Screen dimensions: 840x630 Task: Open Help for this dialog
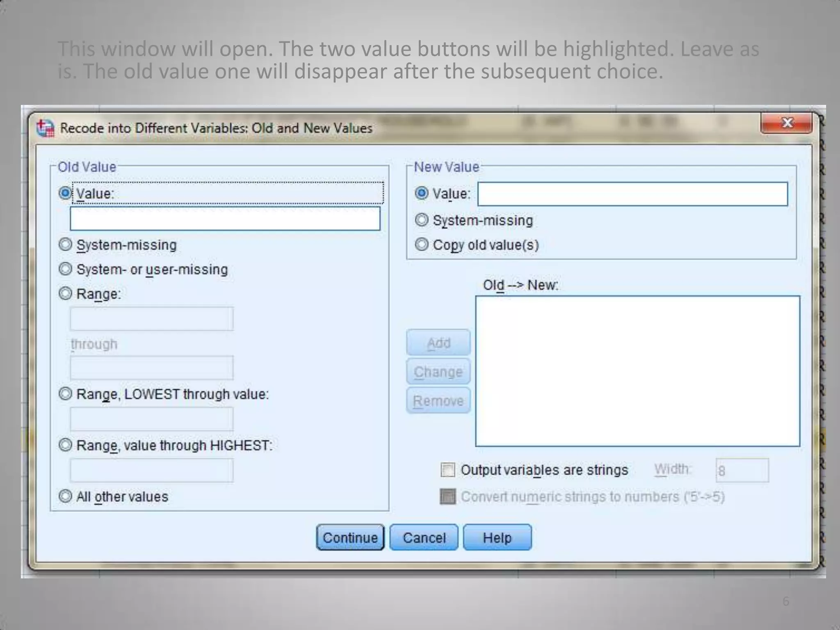(497, 537)
